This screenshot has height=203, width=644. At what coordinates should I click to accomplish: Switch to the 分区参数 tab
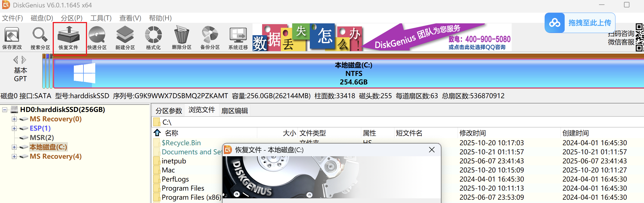coord(169,111)
